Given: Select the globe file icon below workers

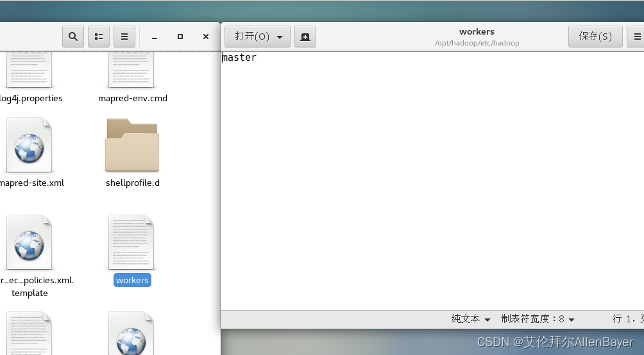Looking at the screenshot, I should pos(131,333).
